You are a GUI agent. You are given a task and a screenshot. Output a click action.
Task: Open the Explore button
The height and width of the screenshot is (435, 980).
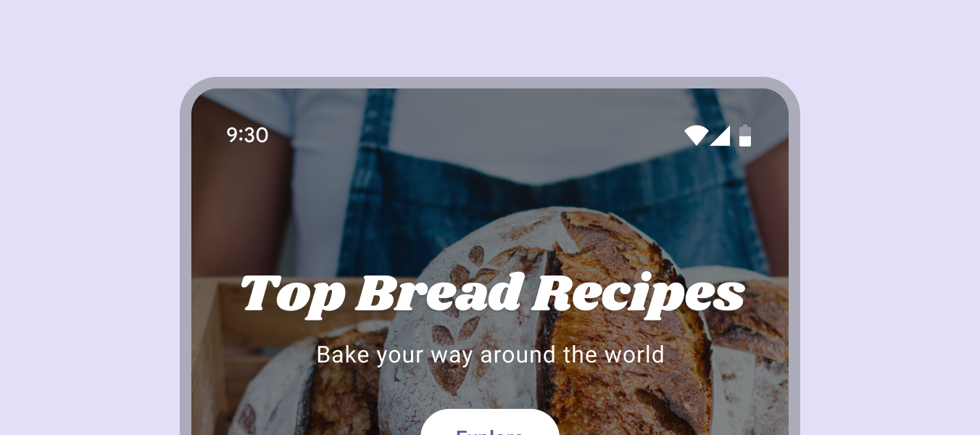tap(490, 423)
